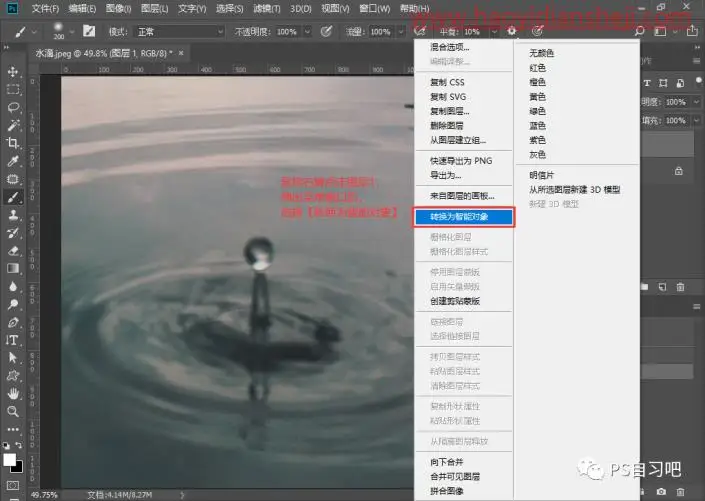Screen dimensions: 705x501
Task: Select the Rectangular Marquee tool
Action: click(x=13, y=89)
